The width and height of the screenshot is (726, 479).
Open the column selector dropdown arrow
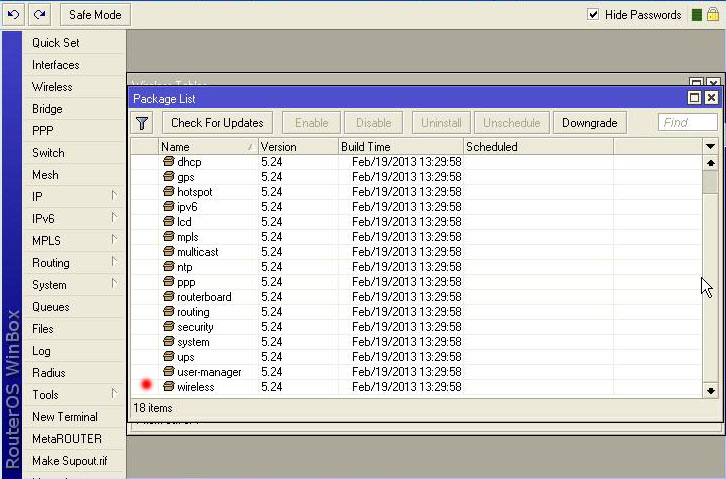[x=710, y=147]
